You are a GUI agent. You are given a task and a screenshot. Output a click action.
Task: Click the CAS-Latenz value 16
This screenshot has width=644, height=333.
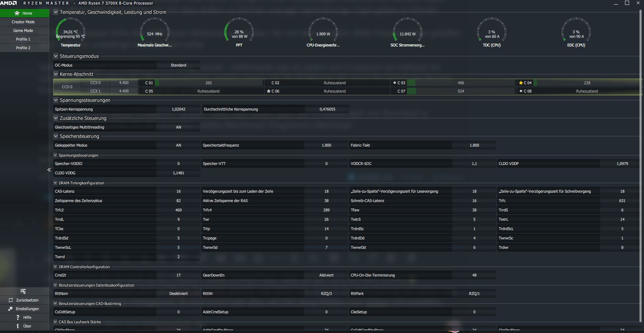point(179,191)
